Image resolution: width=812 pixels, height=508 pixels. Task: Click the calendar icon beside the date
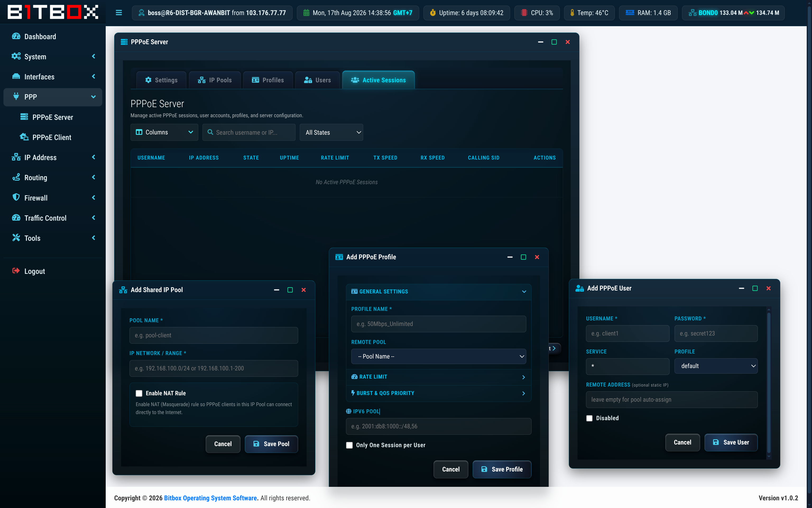point(306,13)
